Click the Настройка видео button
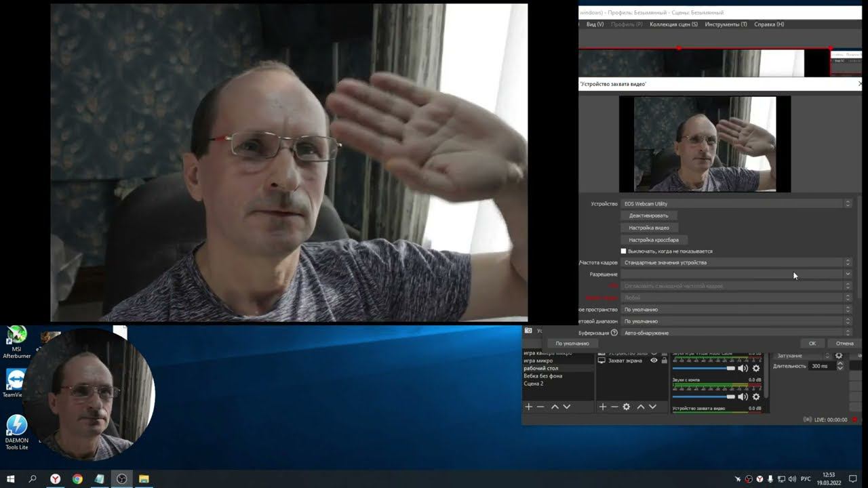 click(649, 228)
